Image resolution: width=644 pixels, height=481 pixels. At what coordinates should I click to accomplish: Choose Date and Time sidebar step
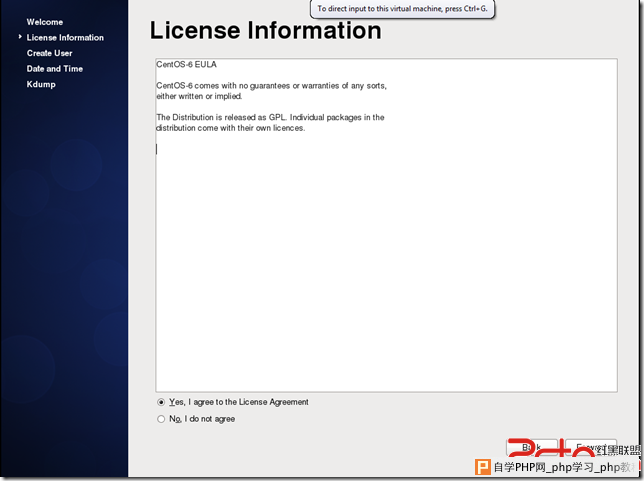tap(55, 69)
